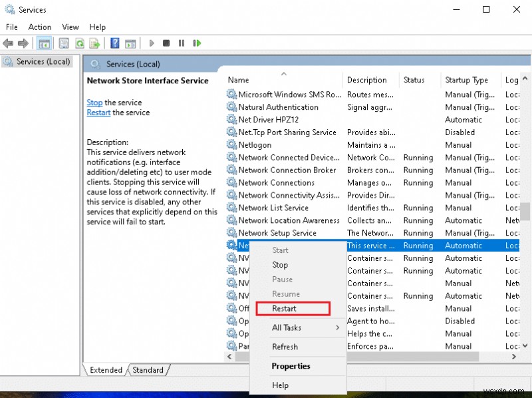Open Properties from the context menu
The height and width of the screenshot is (398, 532).
[291, 366]
